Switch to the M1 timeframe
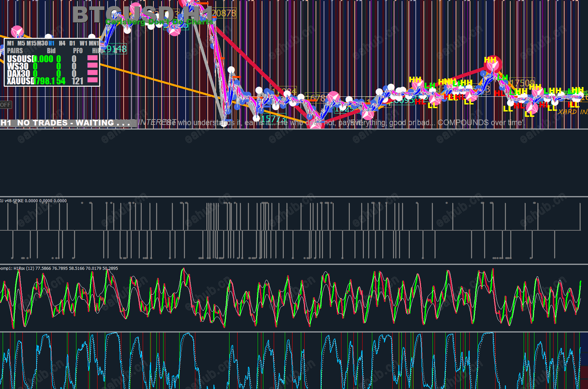This screenshot has width=588, height=389. tap(10, 43)
